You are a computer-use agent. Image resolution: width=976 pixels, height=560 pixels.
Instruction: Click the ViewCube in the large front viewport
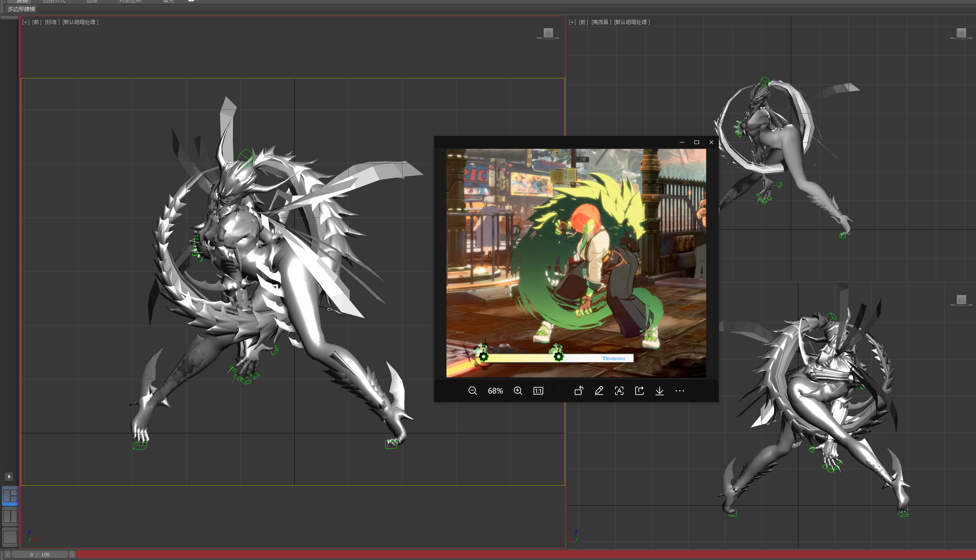point(548,33)
